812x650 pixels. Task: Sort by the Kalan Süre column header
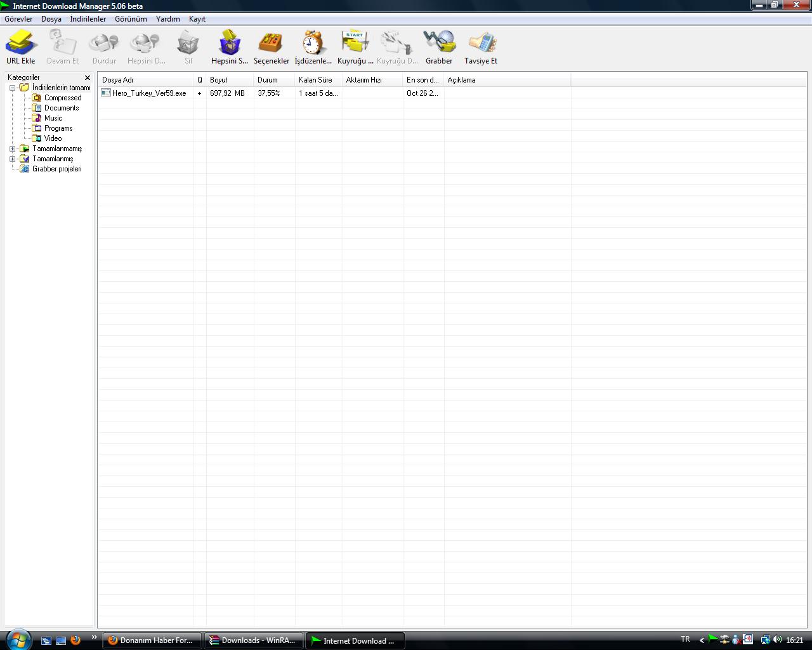click(319, 80)
